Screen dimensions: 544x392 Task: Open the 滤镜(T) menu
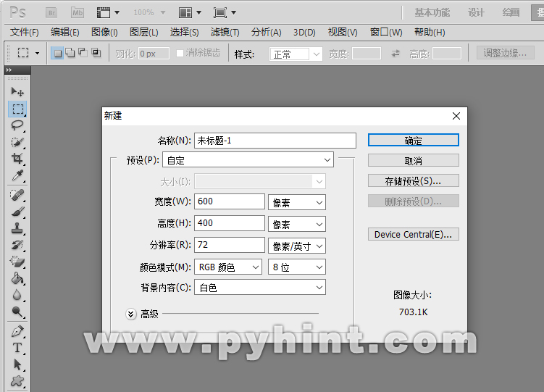(x=225, y=33)
